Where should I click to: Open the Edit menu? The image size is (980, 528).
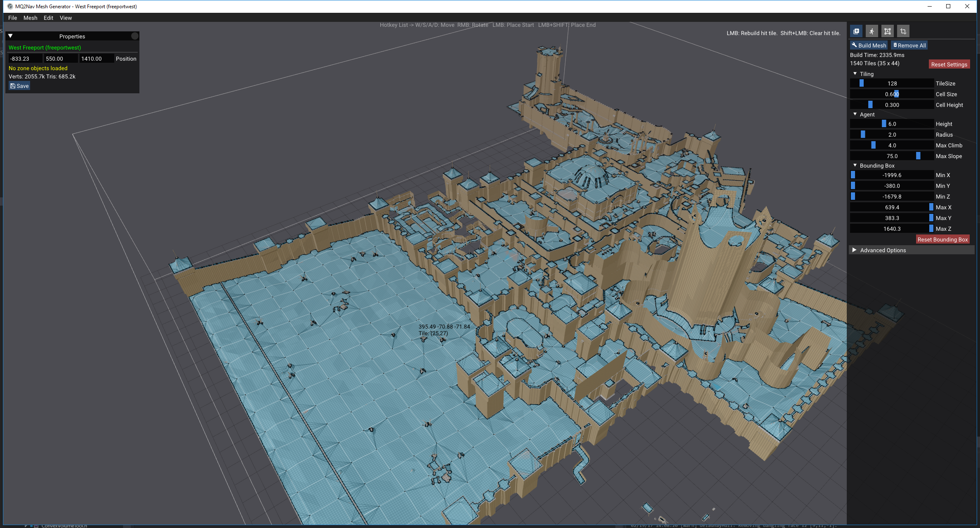(49, 18)
